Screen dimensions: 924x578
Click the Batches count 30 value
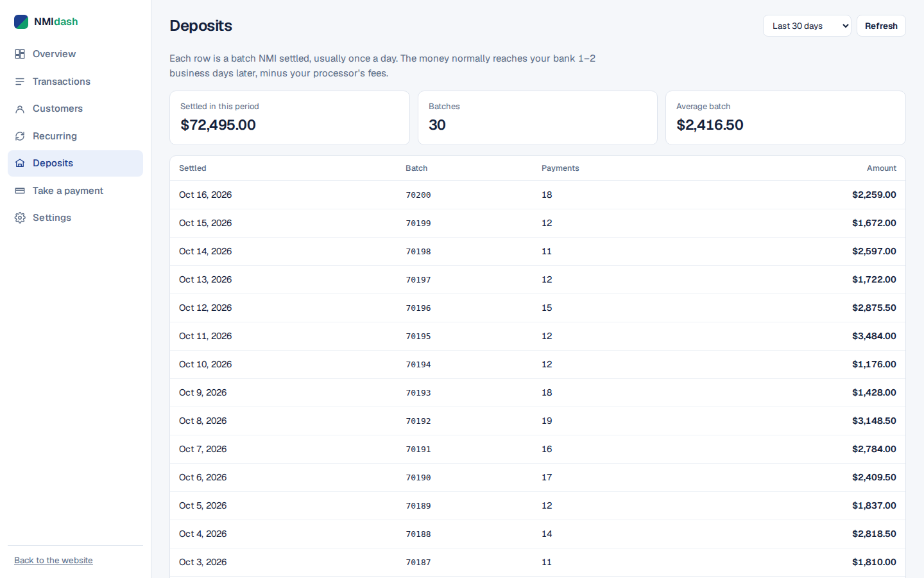pos(437,125)
